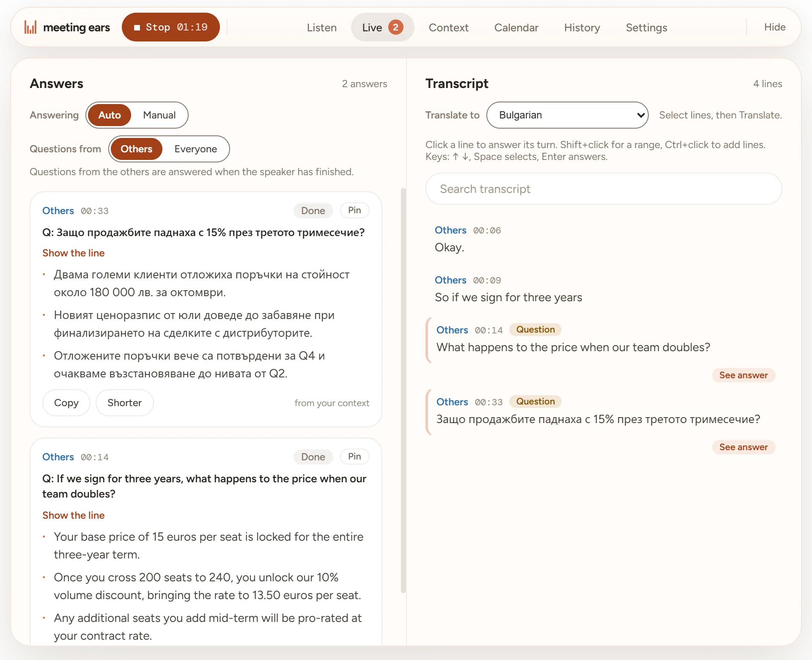812x660 pixels.
Task: Copy the Bulgarian sales answer
Action: pos(66,403)
